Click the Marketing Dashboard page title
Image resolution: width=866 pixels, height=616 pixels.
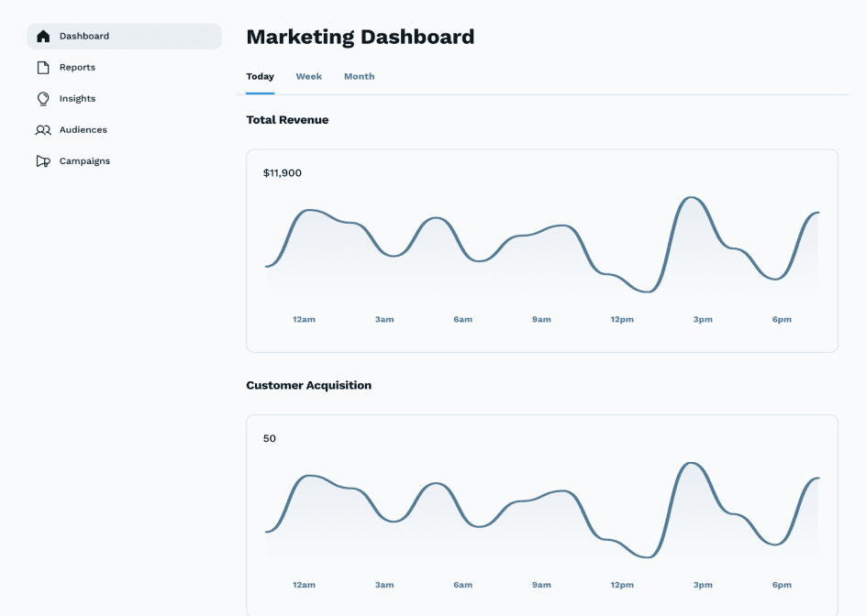click(x=360, y=38)
